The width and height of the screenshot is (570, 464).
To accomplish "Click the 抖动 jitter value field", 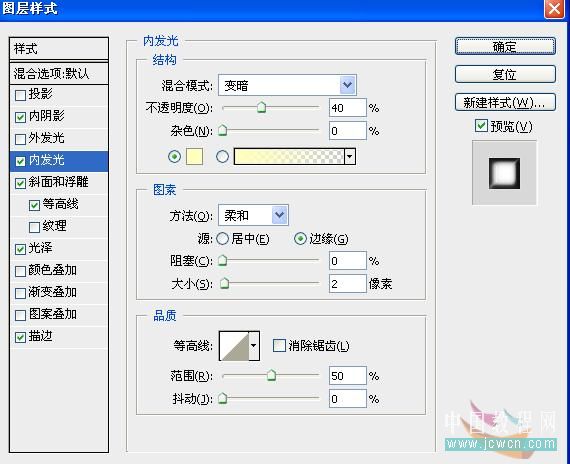I will [x=348, y=399].
